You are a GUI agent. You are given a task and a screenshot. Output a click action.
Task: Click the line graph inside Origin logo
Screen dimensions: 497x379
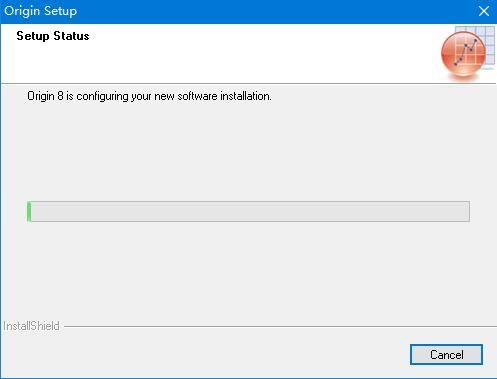tap(466, 52)
